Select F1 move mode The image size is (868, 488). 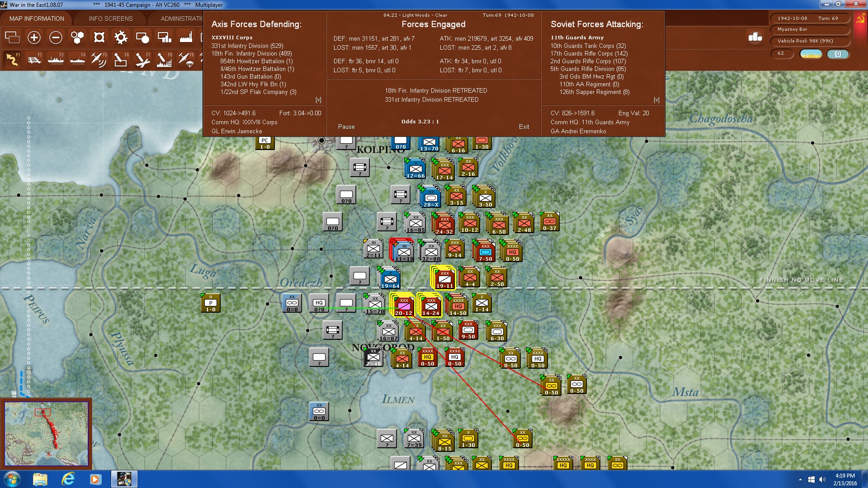(x=12, y=59)
